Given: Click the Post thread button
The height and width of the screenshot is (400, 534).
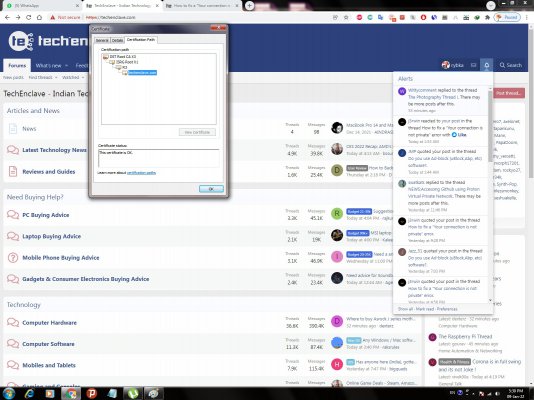Looking at the screenshot, I should [509, 93].
